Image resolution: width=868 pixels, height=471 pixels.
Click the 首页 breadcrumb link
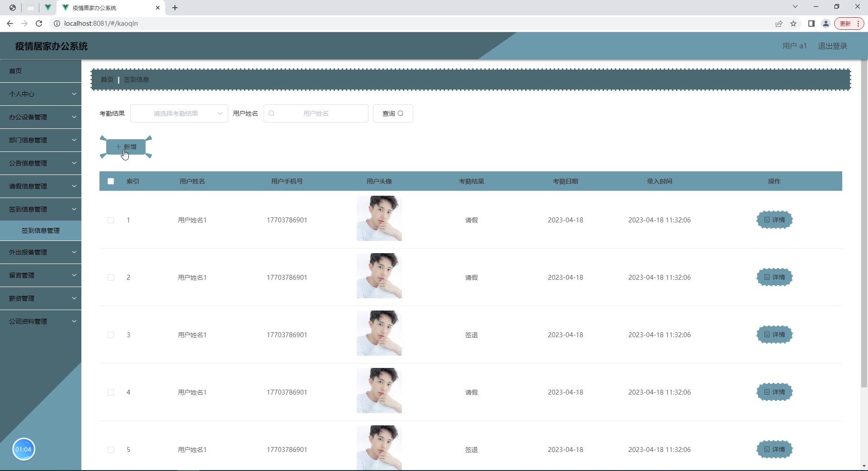click(107, 80)
